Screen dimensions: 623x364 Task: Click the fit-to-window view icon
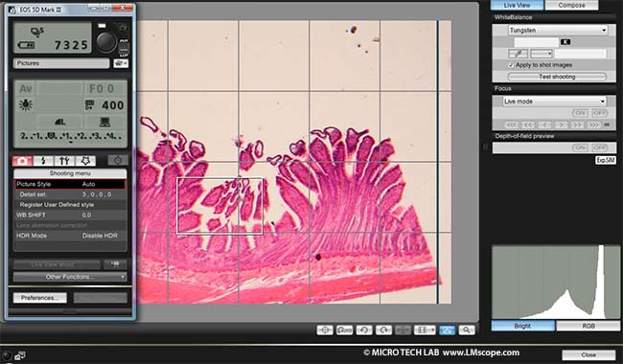point(447,330)
